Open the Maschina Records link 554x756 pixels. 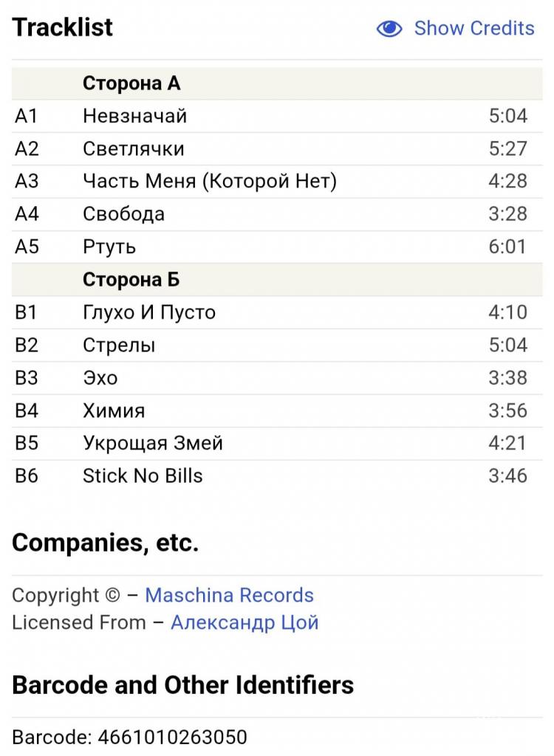pos(229,595)
